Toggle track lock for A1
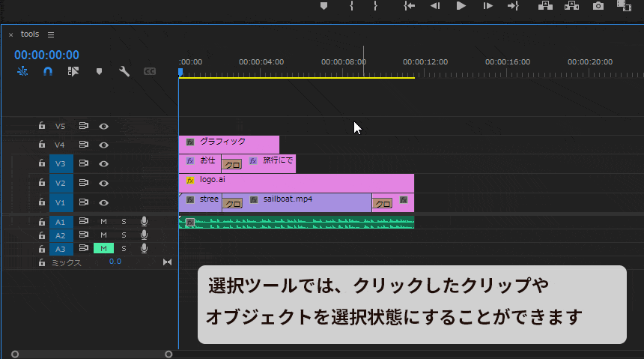644x359 pixels. (41, 222)
